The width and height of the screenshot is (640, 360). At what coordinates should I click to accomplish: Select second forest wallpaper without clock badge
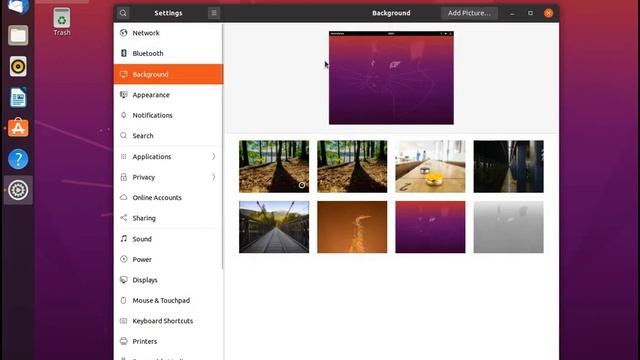pos(352,166)
